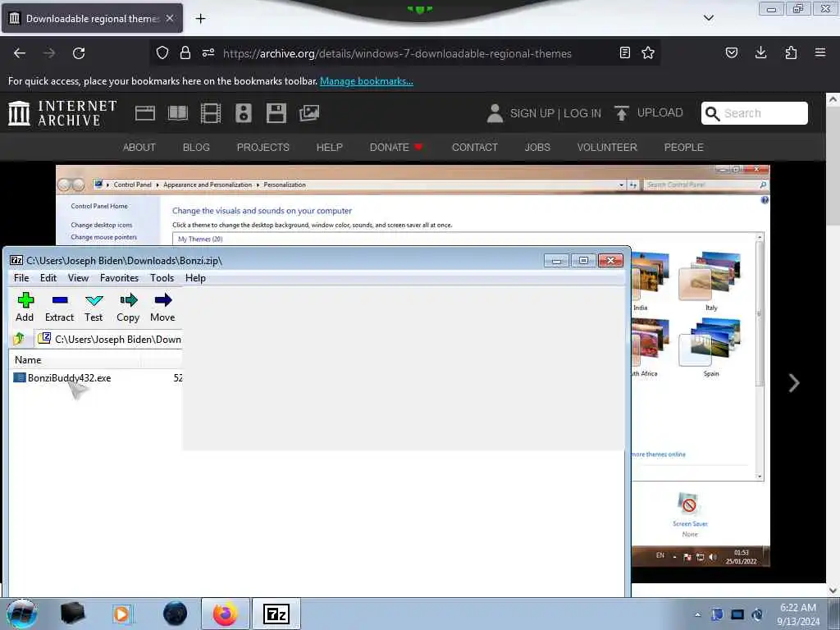Click the 7-Zip address path field
The width and height of the screenshot is (840, 630).
tap(109, 339)
